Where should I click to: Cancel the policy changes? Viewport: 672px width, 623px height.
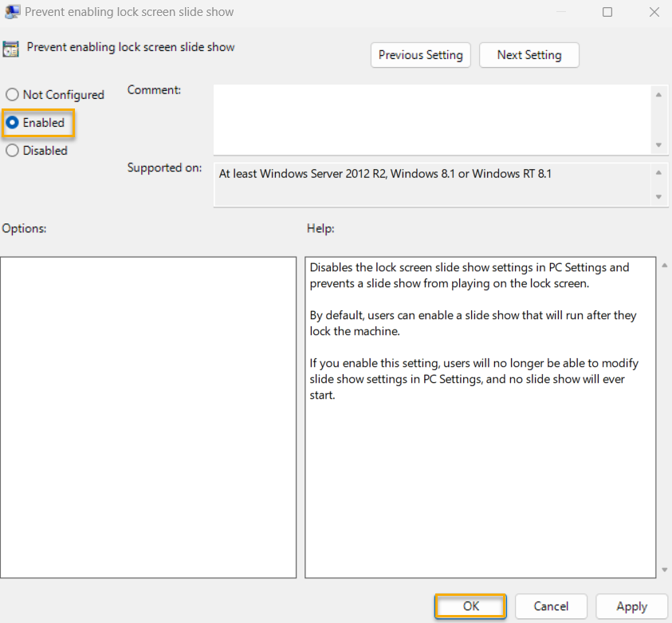551,606
